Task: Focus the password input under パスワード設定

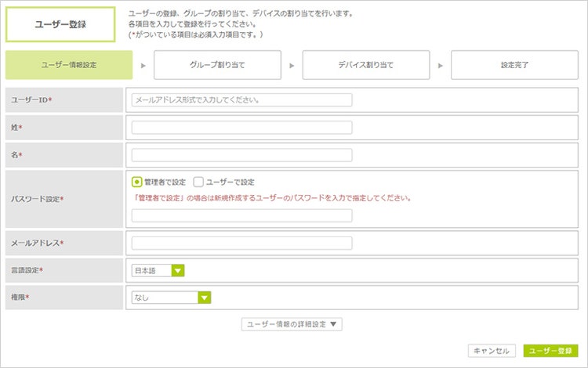Action: tap(241, 215)
